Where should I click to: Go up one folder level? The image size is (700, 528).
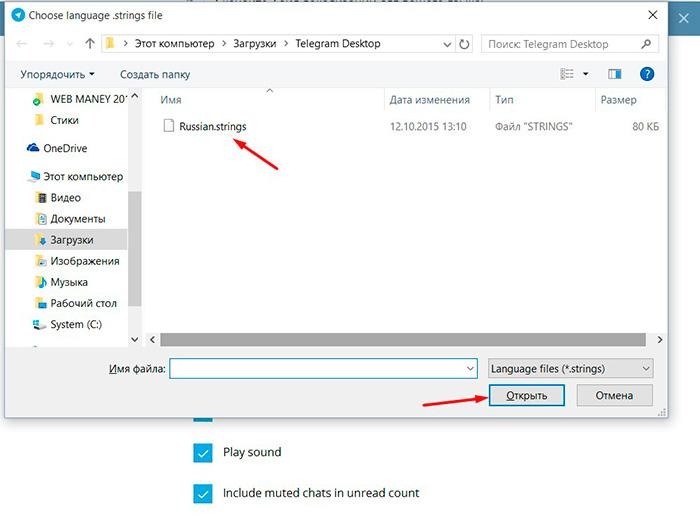click(x=90, y=43)
